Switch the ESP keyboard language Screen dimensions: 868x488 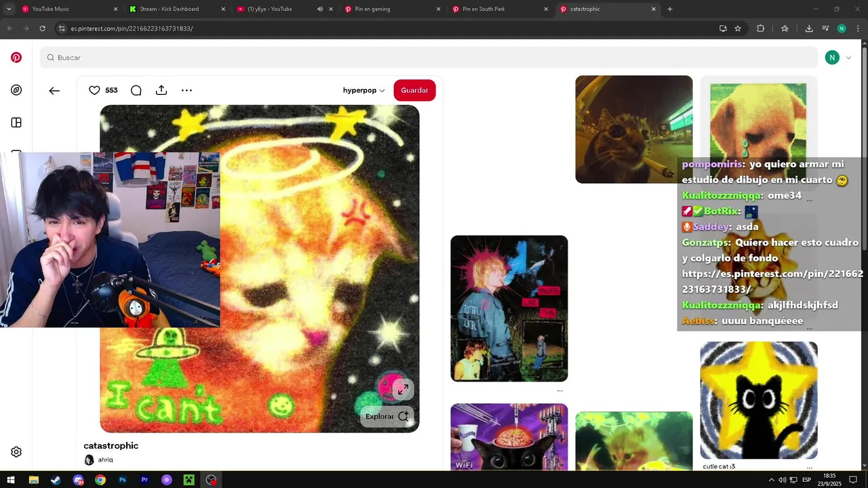(x=807, y=480)
